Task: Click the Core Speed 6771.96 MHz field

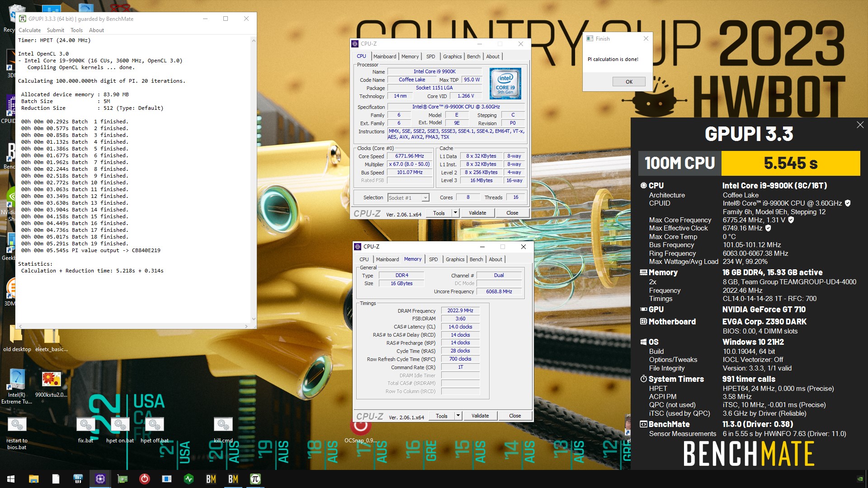Action: [x=410, y=156]
